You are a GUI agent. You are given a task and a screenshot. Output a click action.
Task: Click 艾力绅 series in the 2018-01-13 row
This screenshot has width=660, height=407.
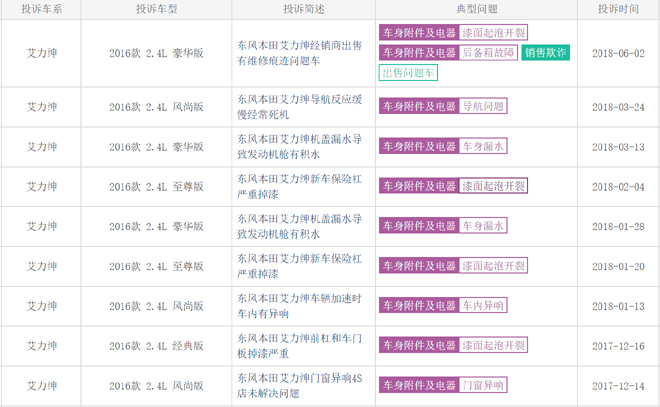(x=41, y=306)
